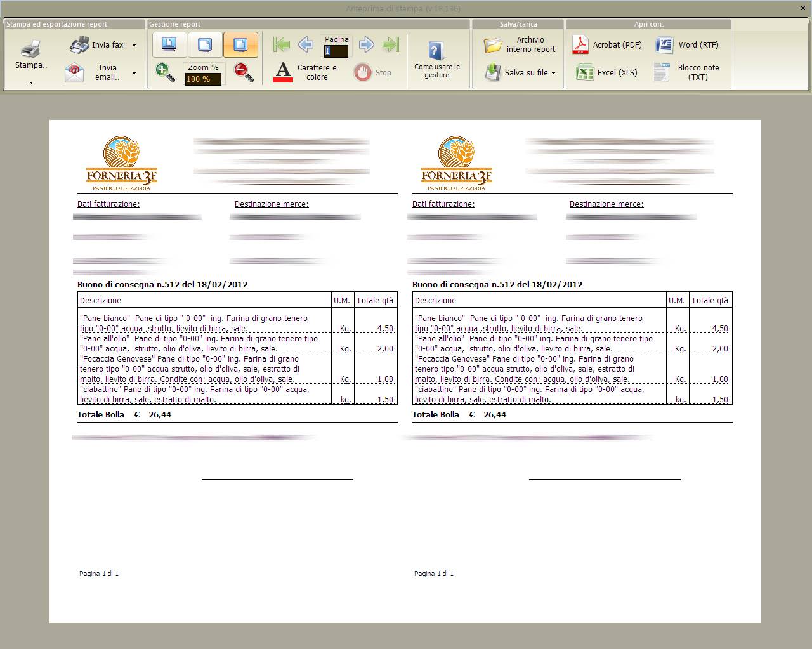Open Come usare le gesture help
Image resolution: width=812 pixels, height=649 pixels.
point(437,60)
